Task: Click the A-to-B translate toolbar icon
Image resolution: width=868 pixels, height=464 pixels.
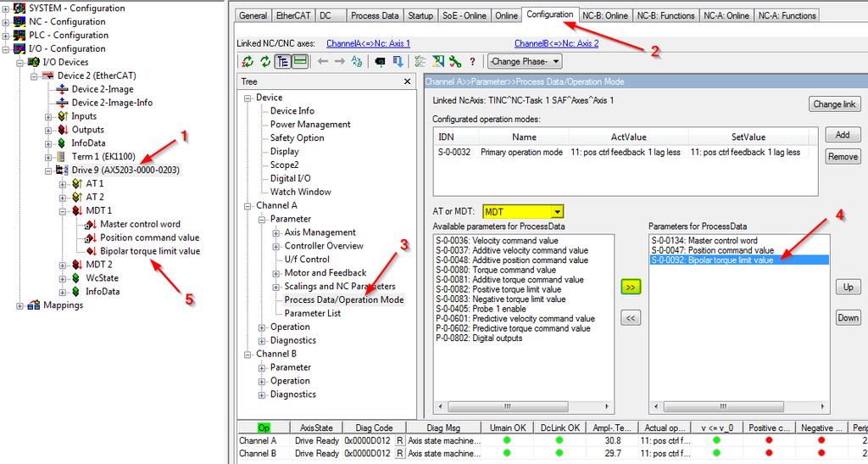Action: pos(357,61)
